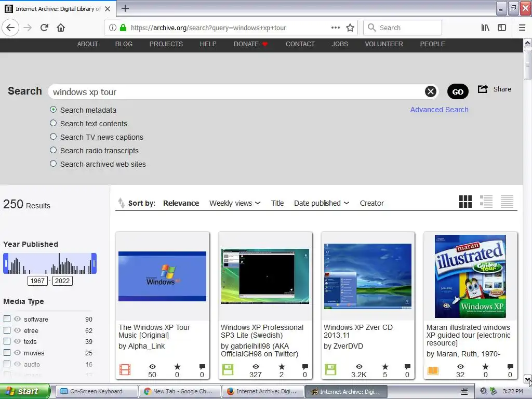Open the Advanced Search link
Image resolution: width=532 pixels, height=399 pixels.
[x=440, y=110]
